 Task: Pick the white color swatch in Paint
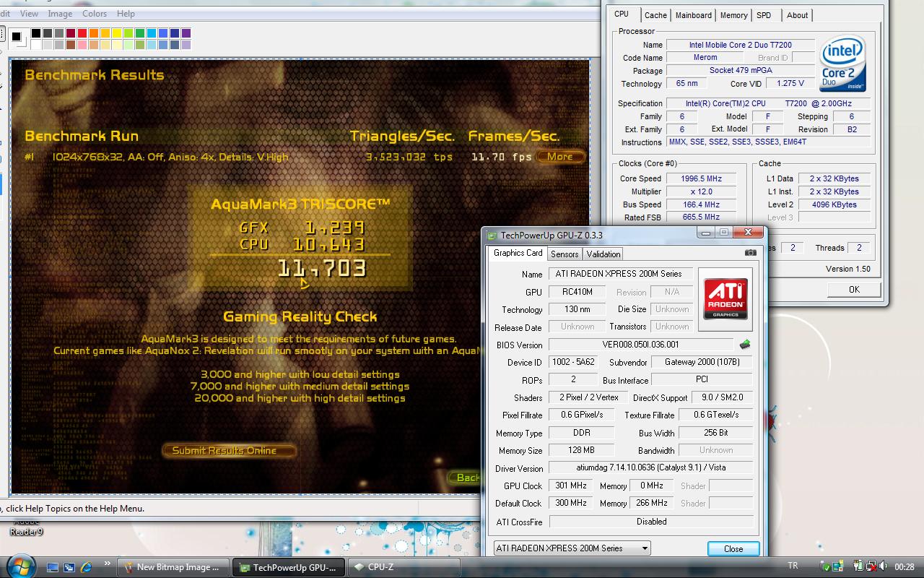coord(36,45)
